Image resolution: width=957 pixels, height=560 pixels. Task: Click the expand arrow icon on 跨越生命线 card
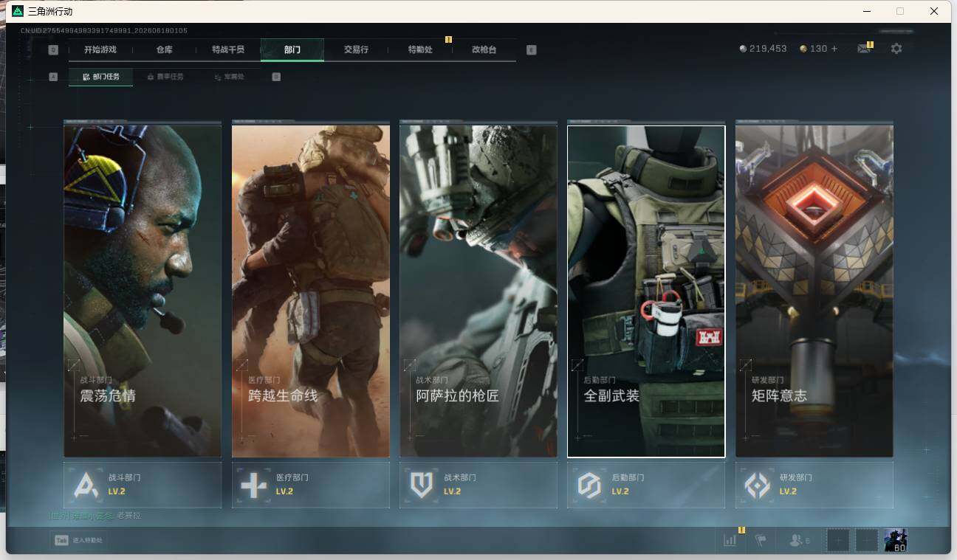[242, 364]
